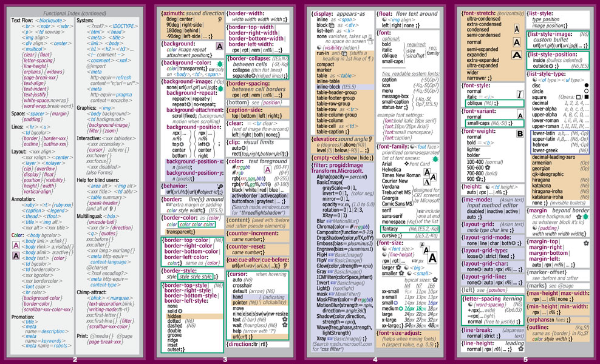
Task: Click the 'Functional Index (continued)' title
Action: pyautogui.click(x=75, y=13)
